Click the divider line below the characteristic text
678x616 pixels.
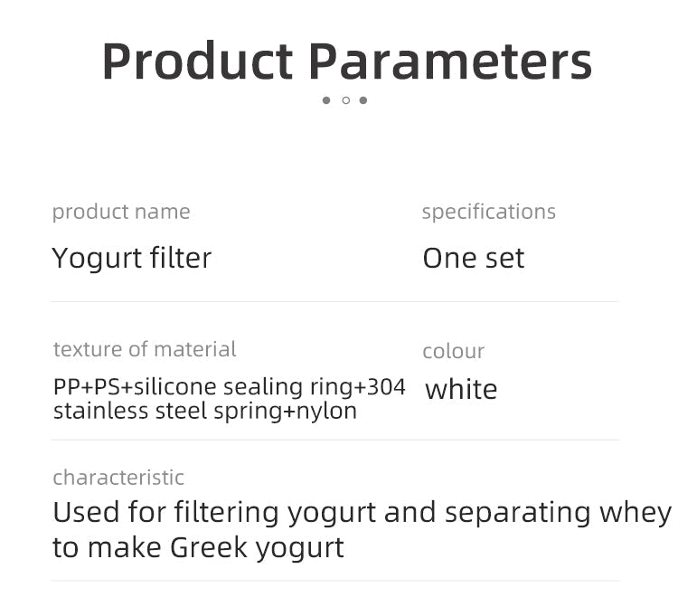[334, 581]
